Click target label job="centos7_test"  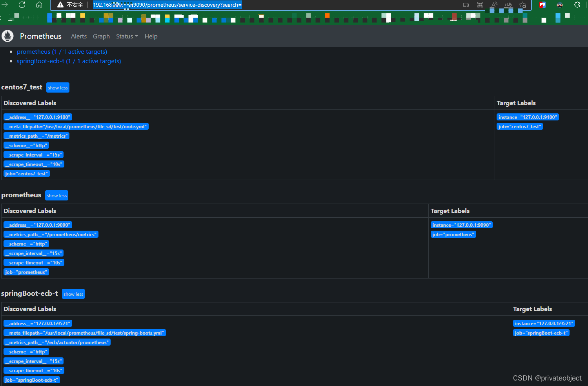click(x=520, y=126)
